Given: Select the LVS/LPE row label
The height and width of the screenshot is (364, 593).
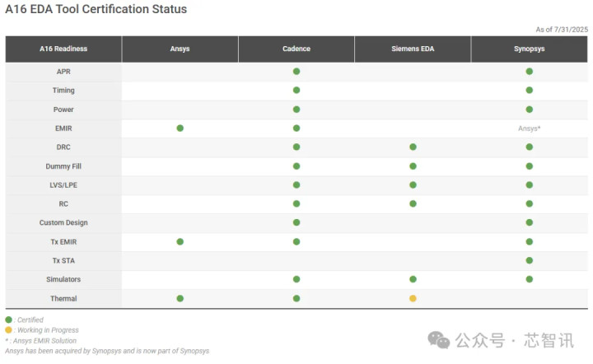Looking at the screenshot, I should (x=63, y=185).
